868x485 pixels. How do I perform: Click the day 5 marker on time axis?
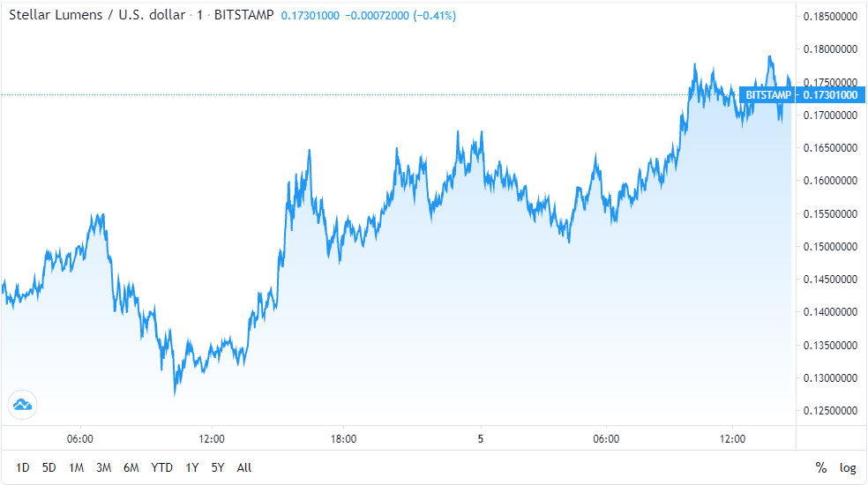[481, 438]
